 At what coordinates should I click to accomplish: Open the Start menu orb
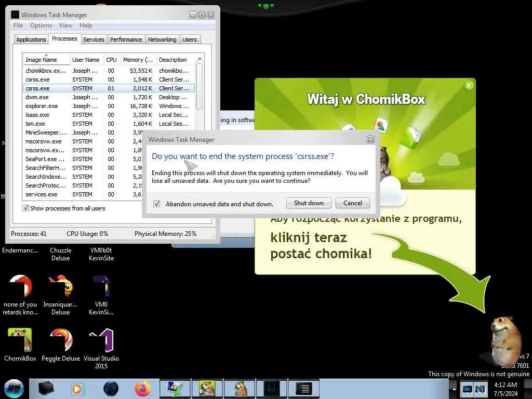pyautogui.click(x=14, y=389)
